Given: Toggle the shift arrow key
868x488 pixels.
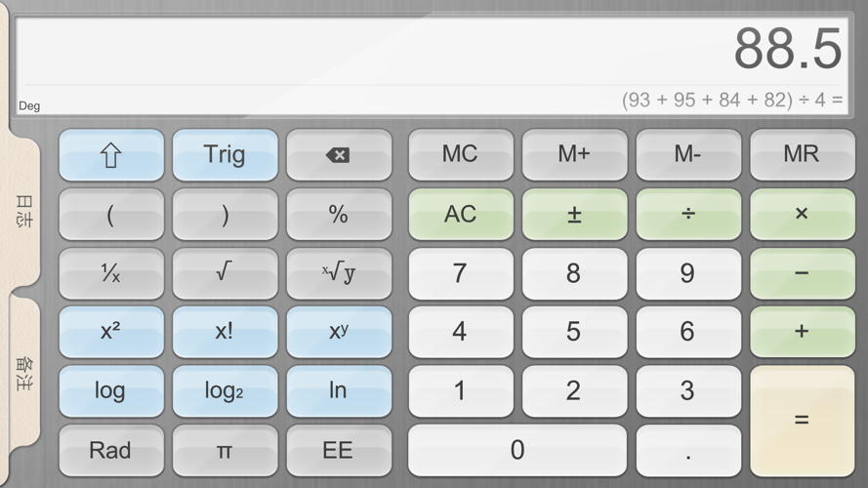Looking at the screenshot, I should (x=110, y=155).
